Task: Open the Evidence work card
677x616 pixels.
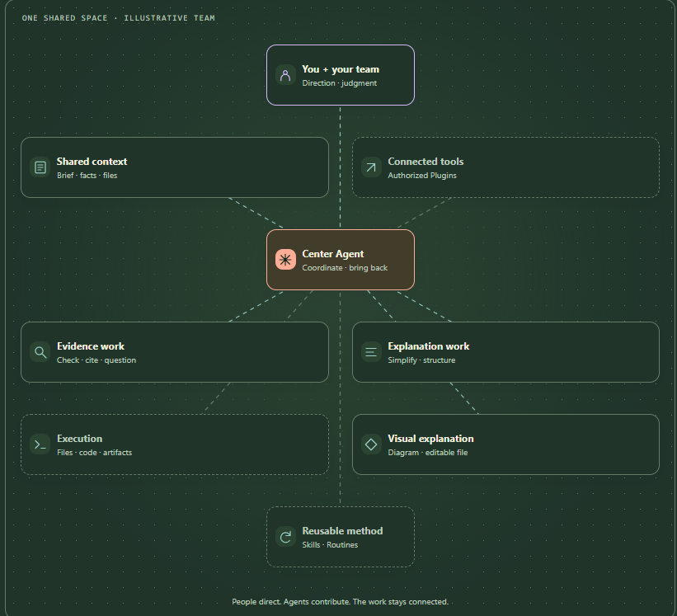Action: click(175, 352)
